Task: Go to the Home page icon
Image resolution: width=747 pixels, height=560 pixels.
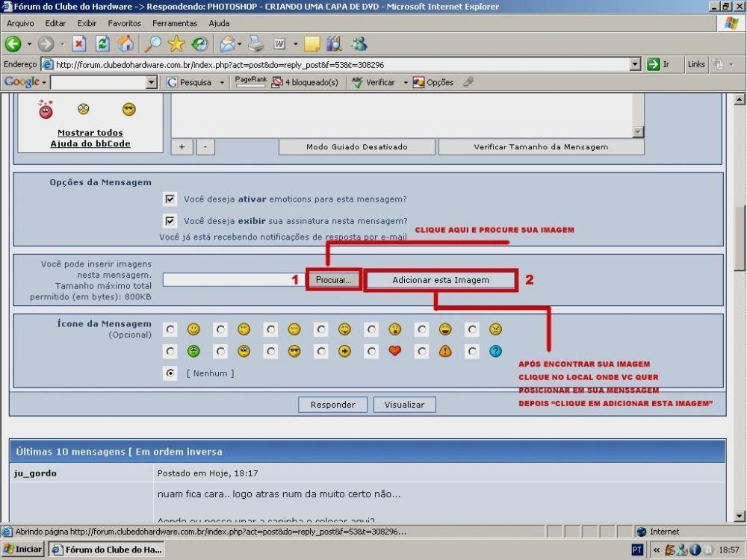Action: pos(126,44)
